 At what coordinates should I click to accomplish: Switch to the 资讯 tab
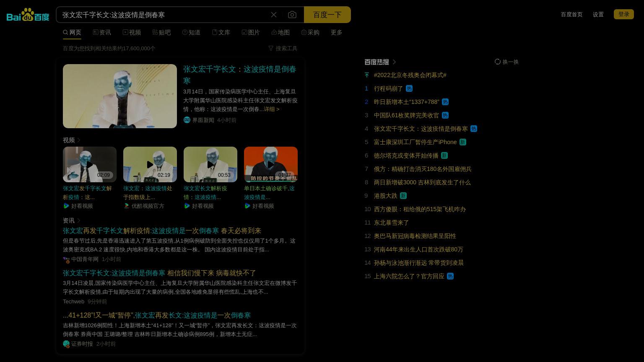pos(102,32)
